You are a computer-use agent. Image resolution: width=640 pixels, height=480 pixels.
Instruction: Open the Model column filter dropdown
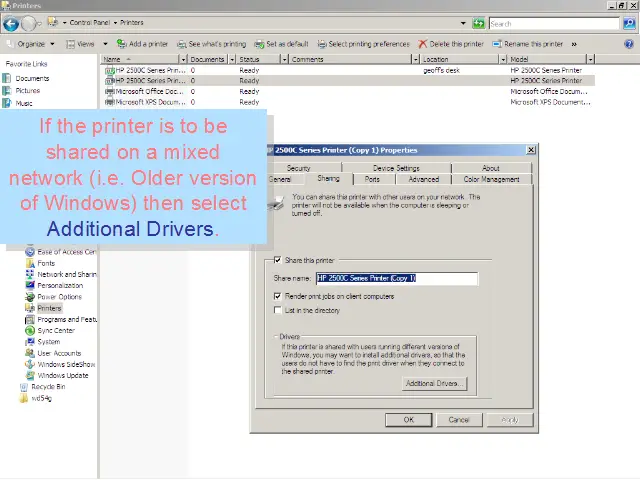pos(590,60)
